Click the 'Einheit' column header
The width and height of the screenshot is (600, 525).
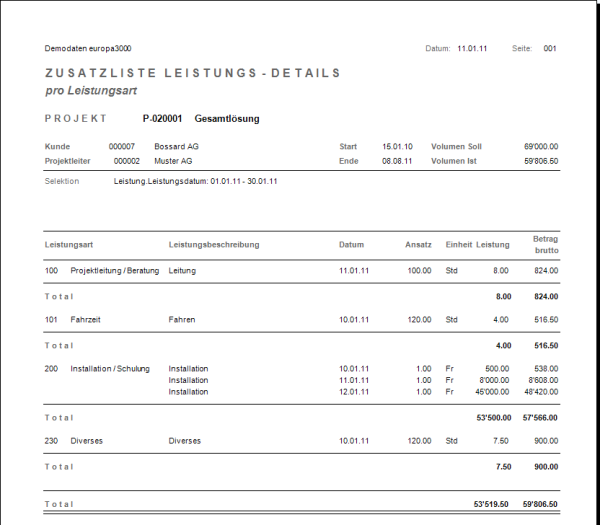pos(459,245)
